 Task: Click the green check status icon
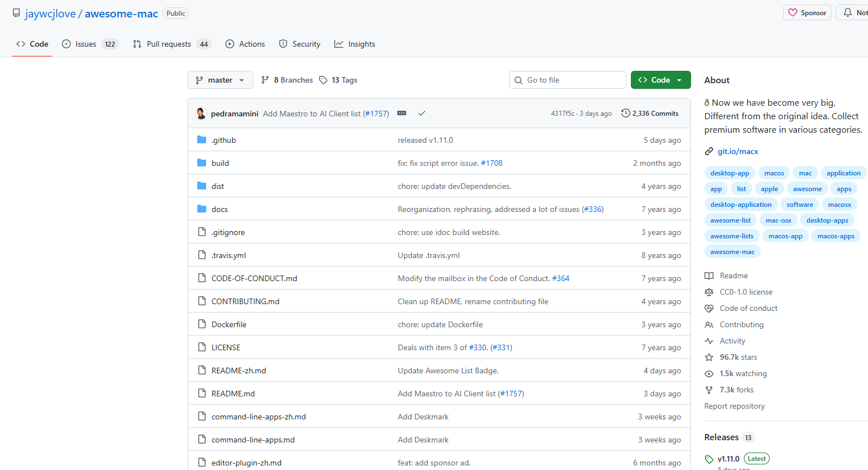pos(422,113)
